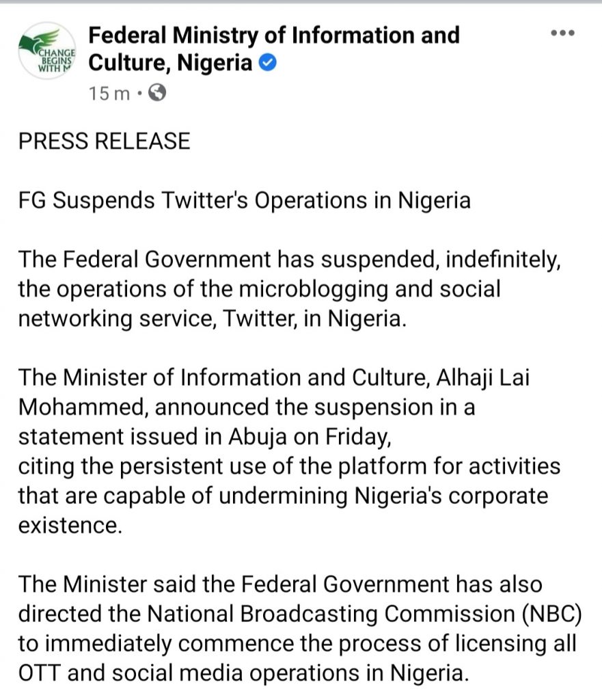The width and height of the screenshot is (602, 700).
Task: Click the line starting 'The Federal Government has suspended'
Action: [290, 260]
